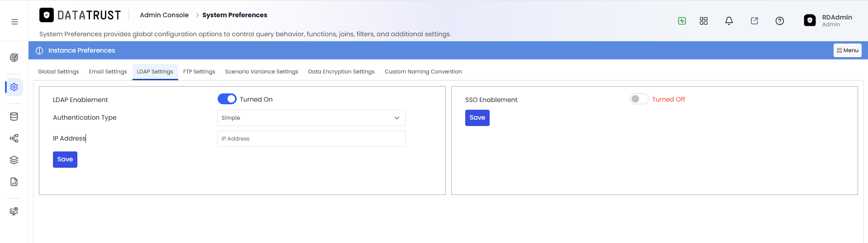Image resolution: width=868 pixels, height=243 pixels.
Task: Open the hamburger navigation menu
Action: [14, 22]
